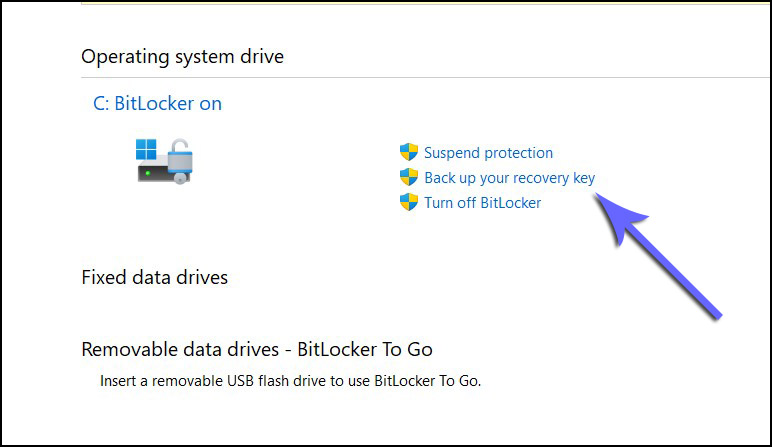Click the shield icon beside Suspend protection
Image resolution: width=772 pixels, height=447 pixels.
click(408, 152)
